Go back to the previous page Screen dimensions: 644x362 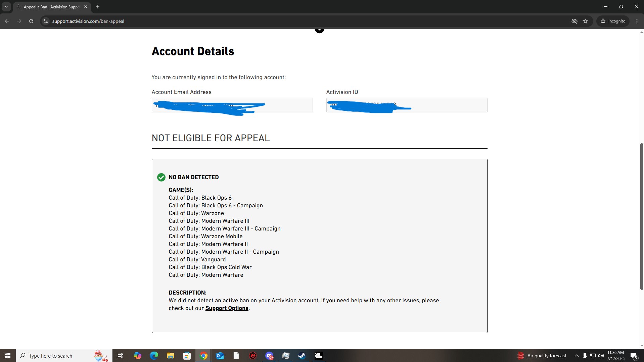pyautogui.click(x=7, y=21)
